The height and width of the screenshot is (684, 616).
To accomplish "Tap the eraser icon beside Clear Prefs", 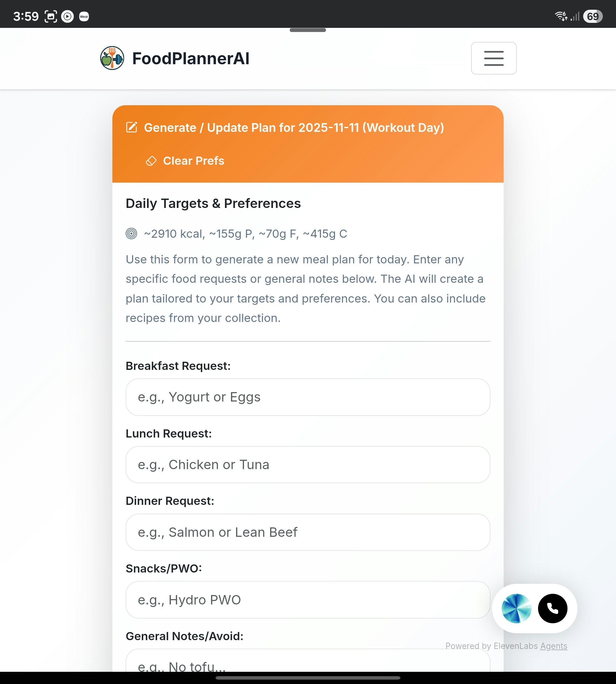I will [x=151, y=161].
